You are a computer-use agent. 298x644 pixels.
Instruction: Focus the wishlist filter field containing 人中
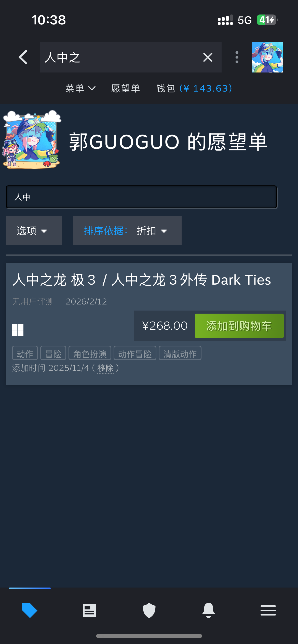141,197
